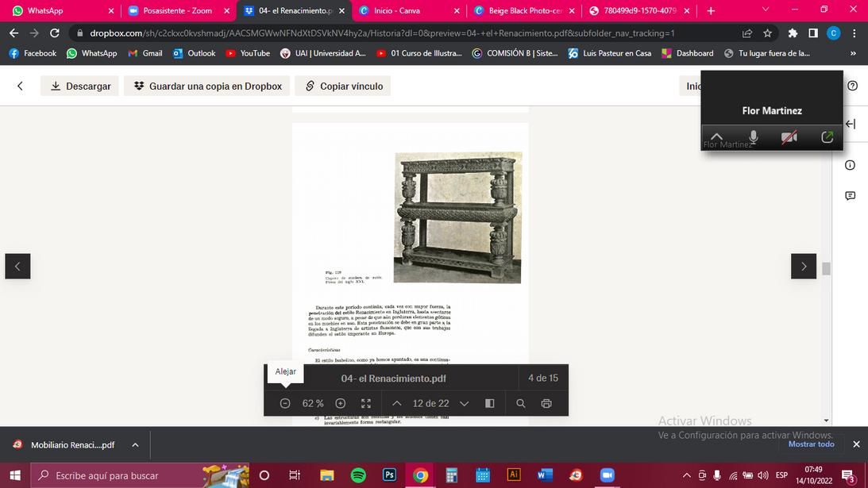Screen dimensions: 868x488
Task: Open Outlook bookmark
Action: [195, 53]
